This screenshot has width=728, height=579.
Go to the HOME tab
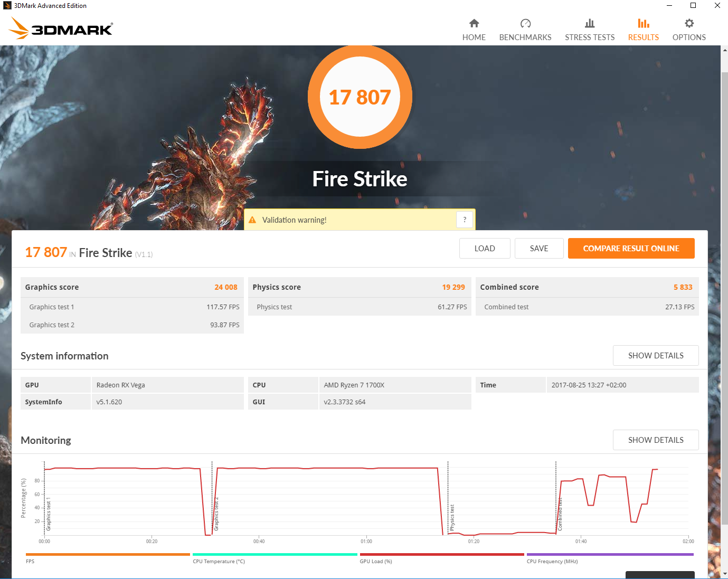tap(474, 37)
